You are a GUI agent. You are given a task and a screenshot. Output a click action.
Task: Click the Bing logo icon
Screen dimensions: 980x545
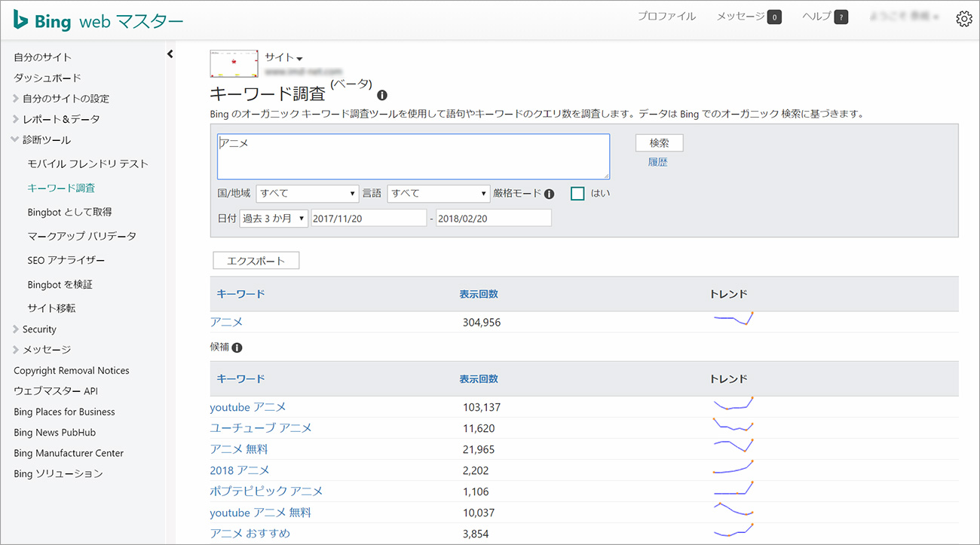pyautogui.click(x=21, y=20)
